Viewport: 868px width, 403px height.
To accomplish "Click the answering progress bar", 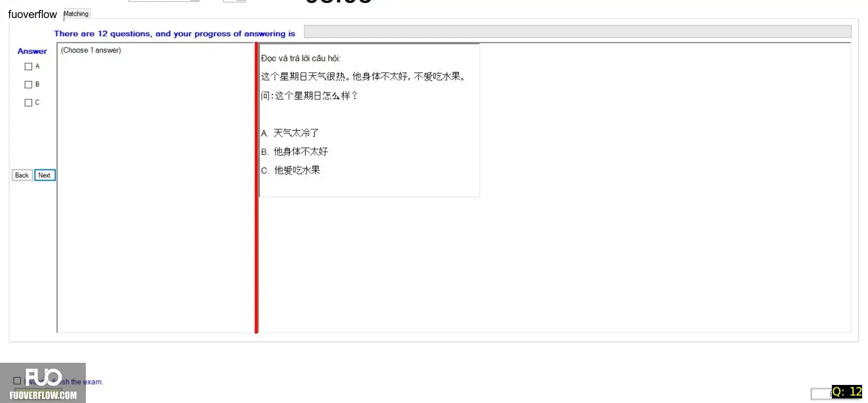I will pyautogui.click(x=577, y=32).
